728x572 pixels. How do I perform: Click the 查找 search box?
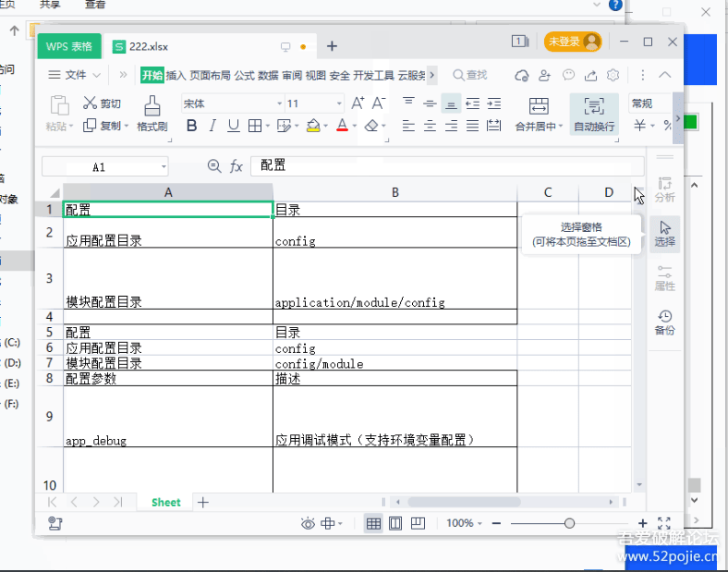pos(470,75)
